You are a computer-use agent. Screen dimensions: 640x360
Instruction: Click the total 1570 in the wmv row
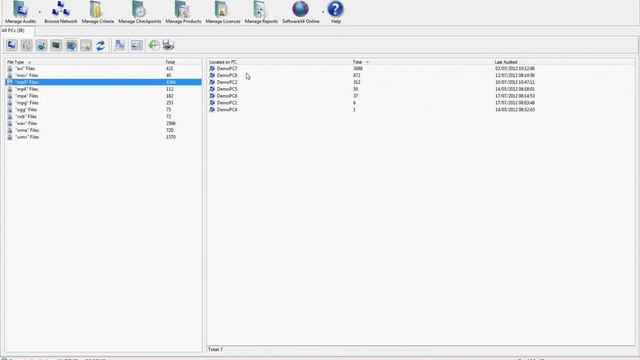[171, 137]
